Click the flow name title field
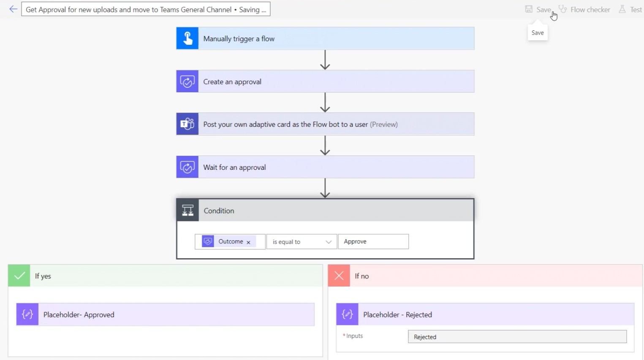This screenshot has height=360, width=644. pos(146,9)
